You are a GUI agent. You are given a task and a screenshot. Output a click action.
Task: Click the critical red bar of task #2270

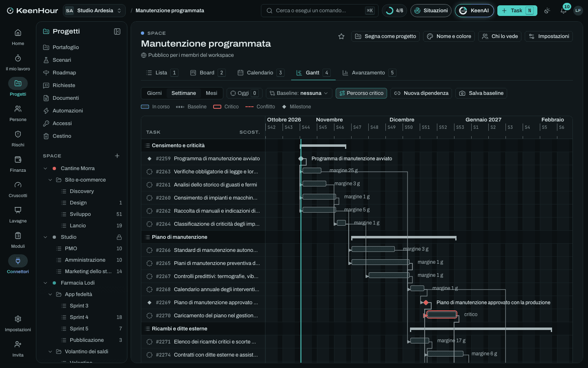pos(442,314)
